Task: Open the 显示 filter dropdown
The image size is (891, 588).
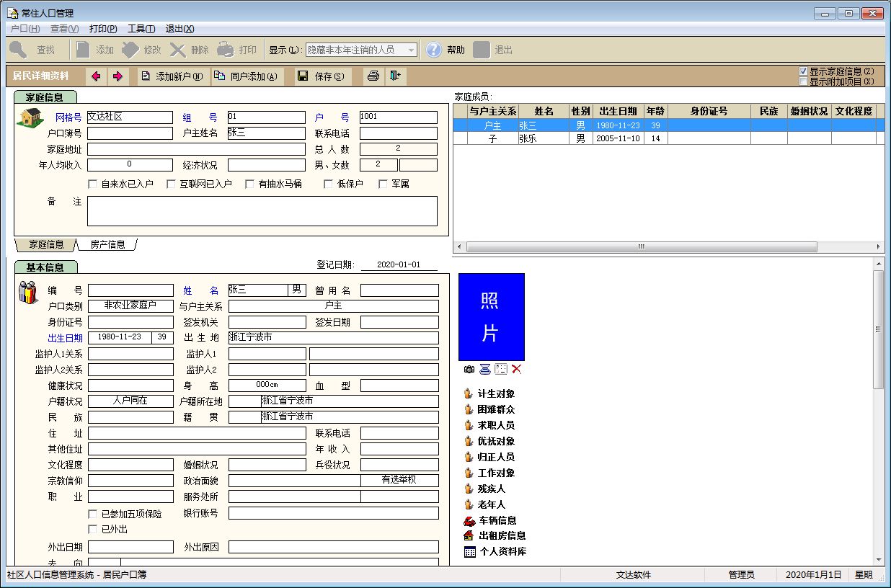Action: pos(411,50)
